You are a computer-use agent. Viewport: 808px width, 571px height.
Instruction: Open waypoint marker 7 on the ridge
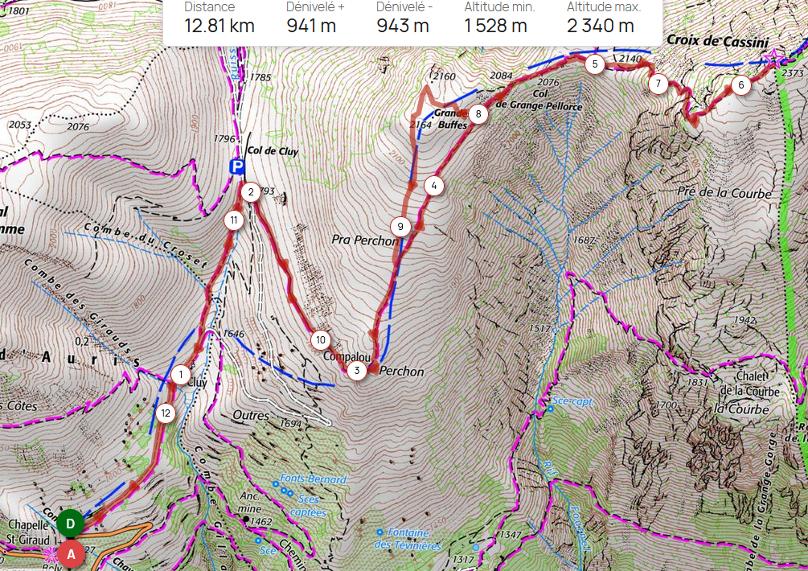point(658,83)
